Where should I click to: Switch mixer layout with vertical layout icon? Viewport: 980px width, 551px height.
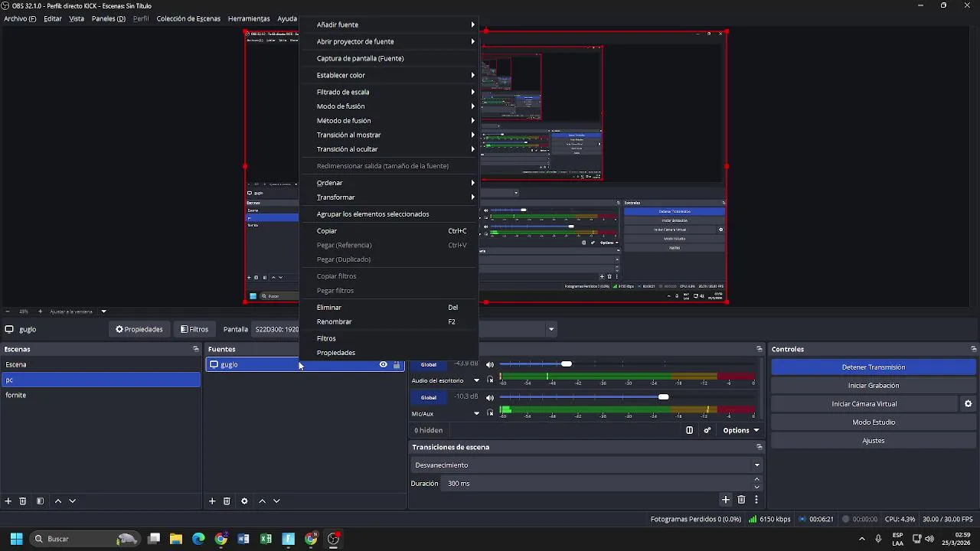click(689, 430)
